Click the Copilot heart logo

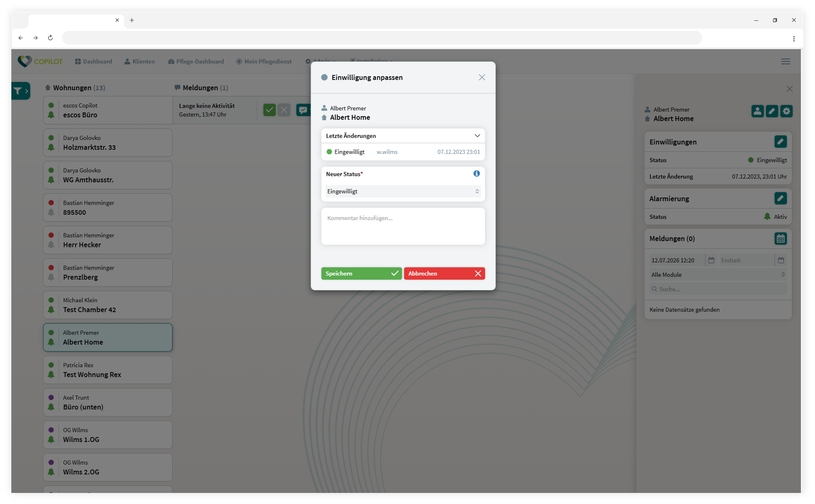click(x=25, y=61)
